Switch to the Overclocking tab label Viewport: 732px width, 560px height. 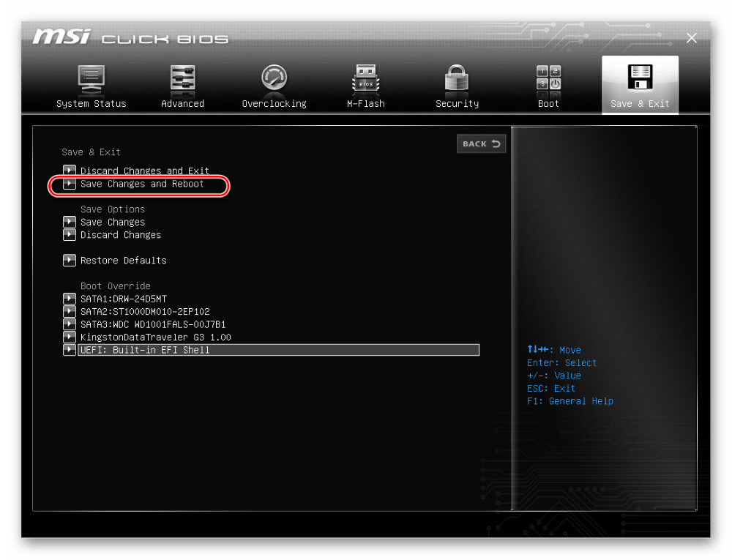click(274, 104)
